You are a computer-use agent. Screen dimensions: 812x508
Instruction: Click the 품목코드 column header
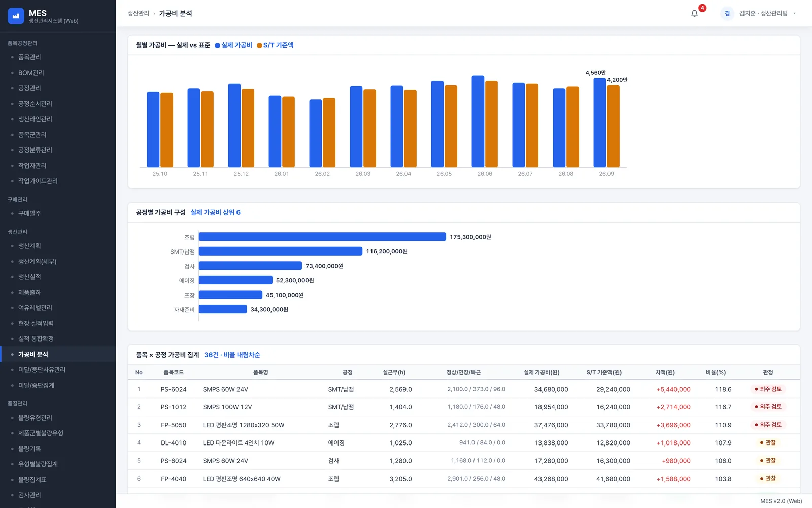pyautogui.click(x=174, y=372)
